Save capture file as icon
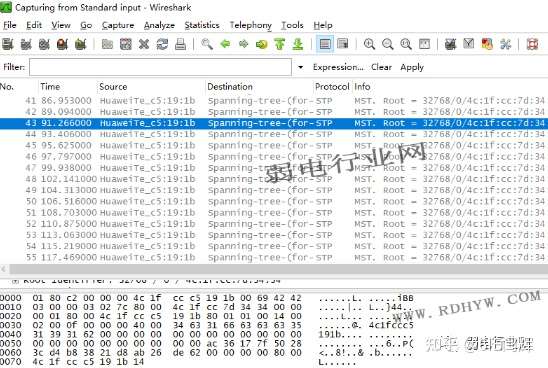 point(125,44)
